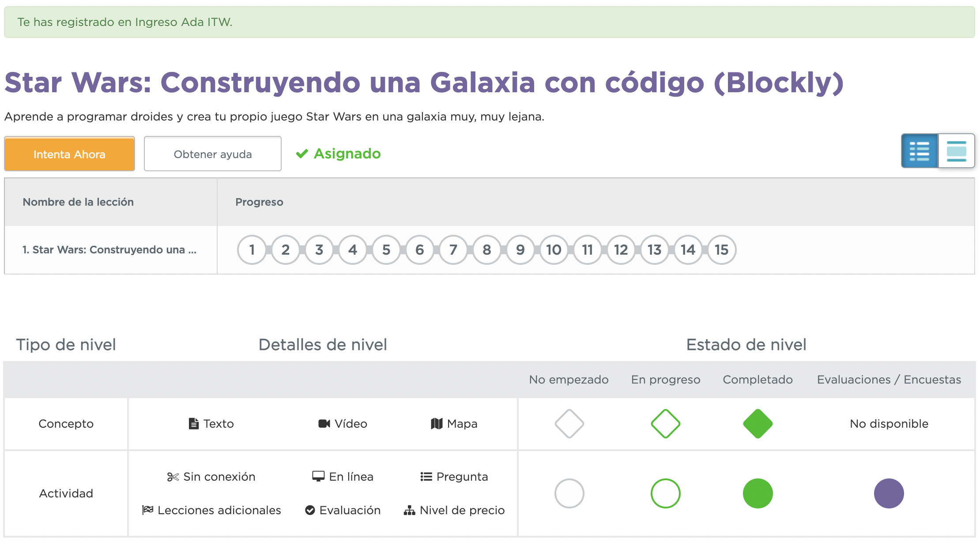The image size is (980, 542).
Task: Click the solid green completed diamond
Action: (x=758, y=424)
